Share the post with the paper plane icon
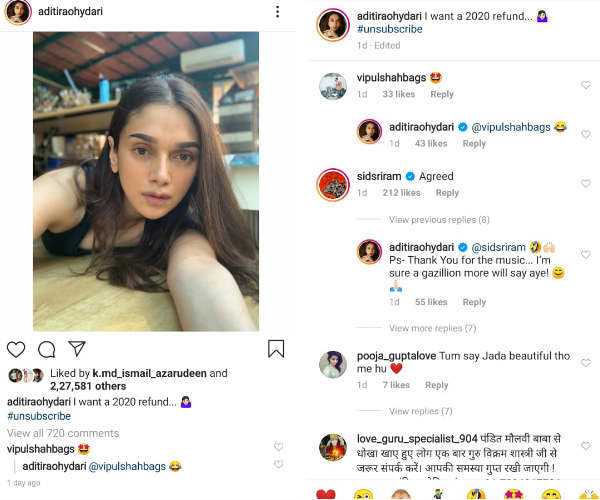 pyautogui.click(x=77, y=349)
